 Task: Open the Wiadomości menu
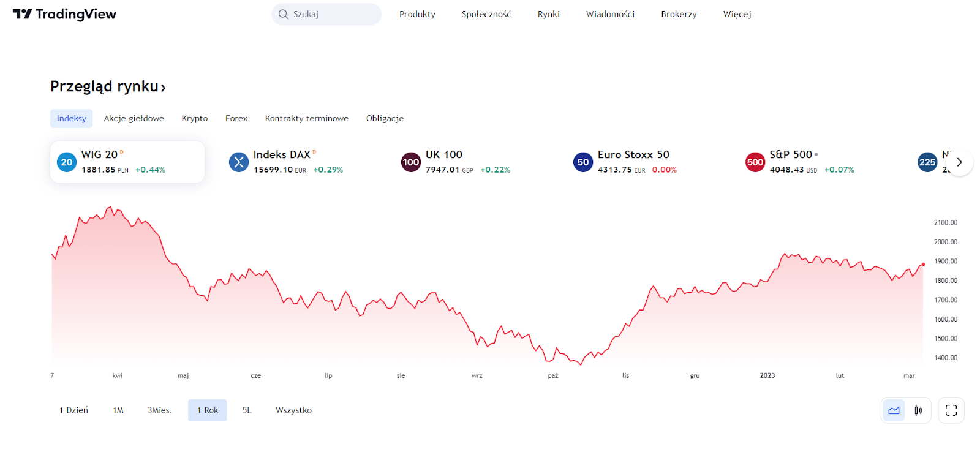pos(610,14)
